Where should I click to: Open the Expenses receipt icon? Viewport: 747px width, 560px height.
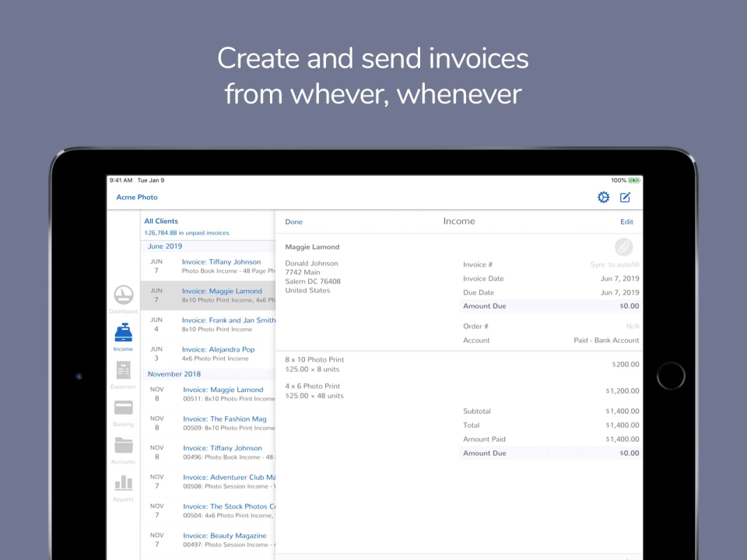124,370
